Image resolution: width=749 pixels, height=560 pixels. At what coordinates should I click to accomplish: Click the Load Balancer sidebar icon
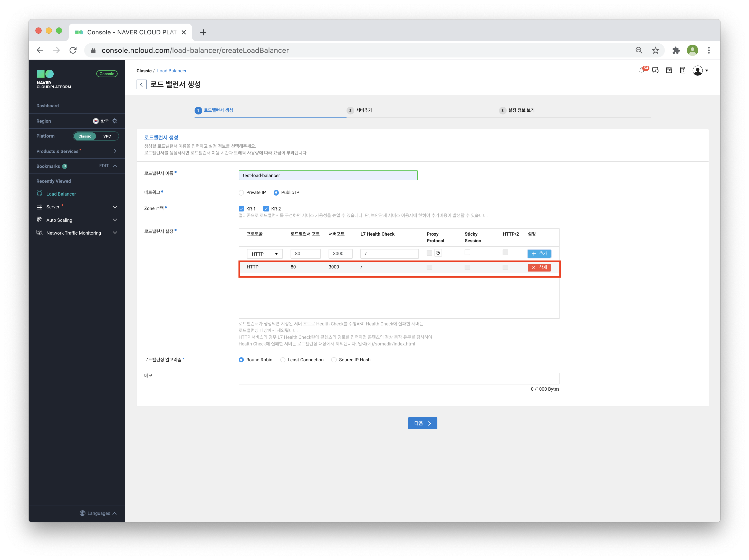point(40,194)
